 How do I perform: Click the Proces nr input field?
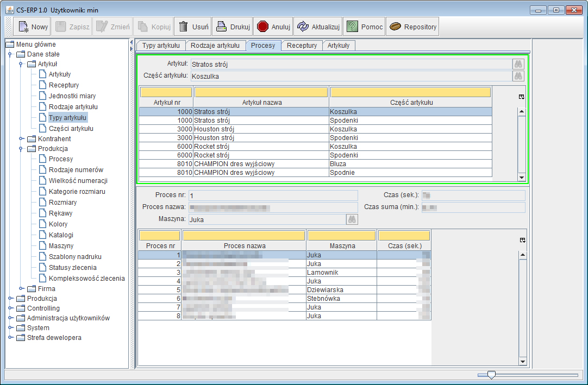tap(273, 195)
